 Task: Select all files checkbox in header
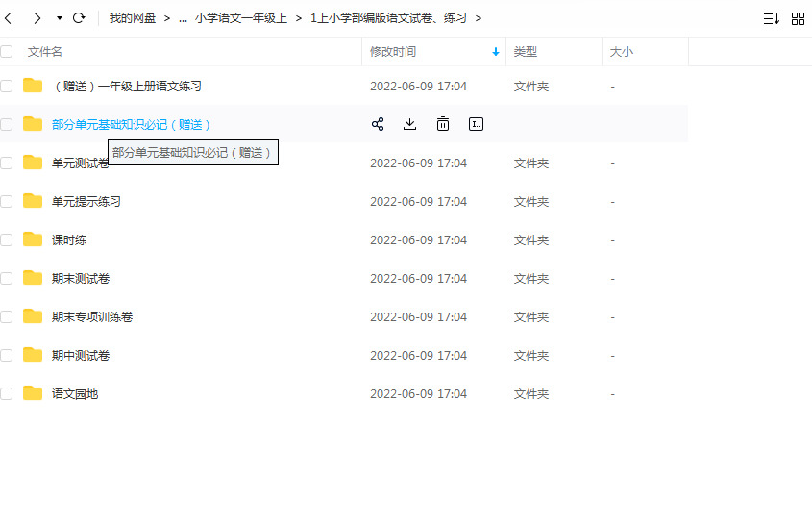click(x=6, y=51)
